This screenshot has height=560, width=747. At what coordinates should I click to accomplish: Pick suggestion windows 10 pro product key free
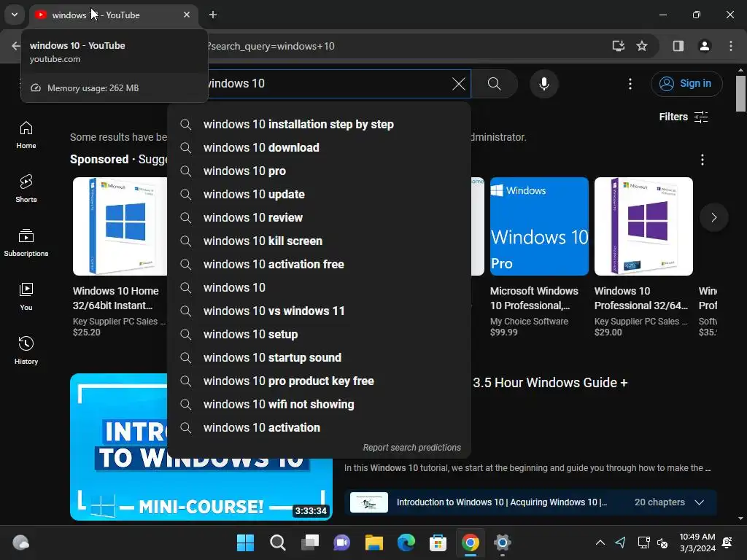tap(320, 381)
